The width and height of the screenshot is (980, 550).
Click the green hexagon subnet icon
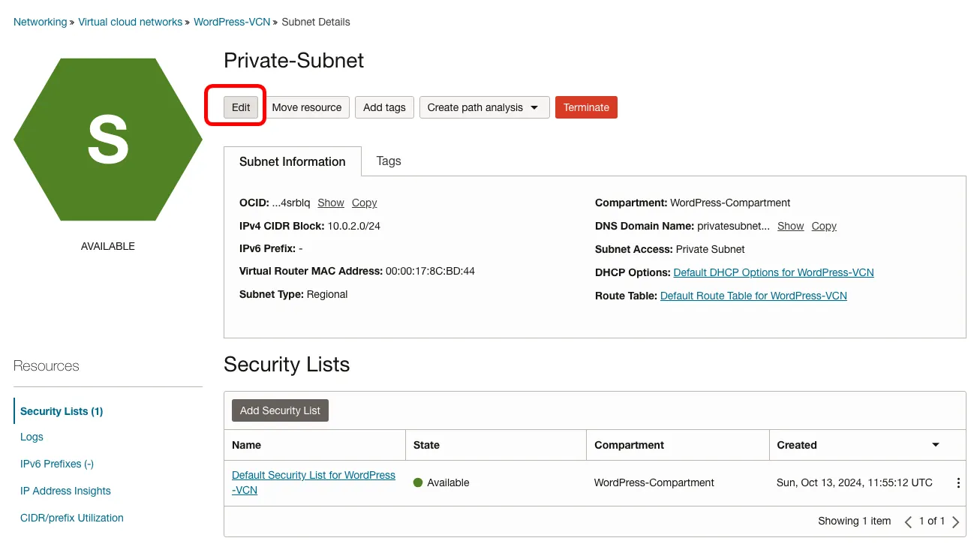tap(108, 140)
